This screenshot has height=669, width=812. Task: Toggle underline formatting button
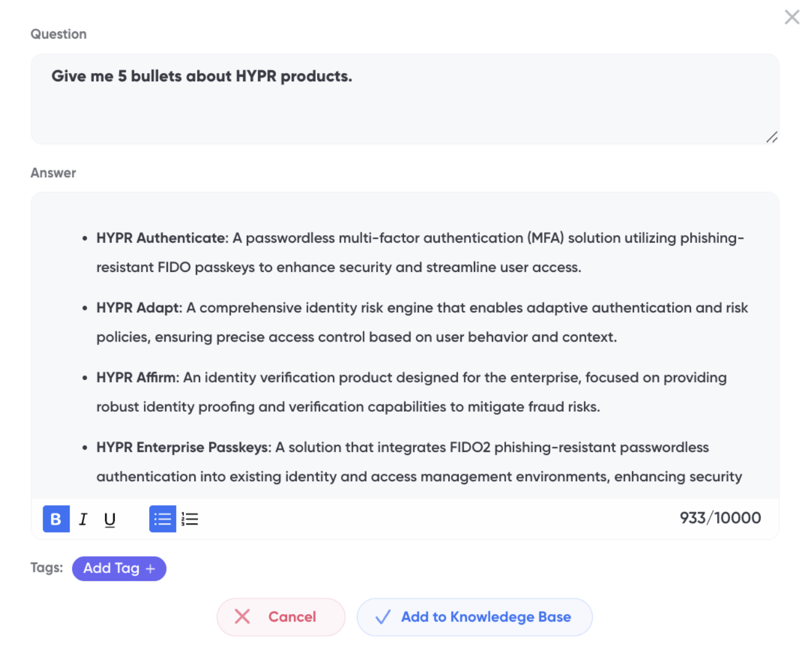pyautogui.click(x=109, y=519)
